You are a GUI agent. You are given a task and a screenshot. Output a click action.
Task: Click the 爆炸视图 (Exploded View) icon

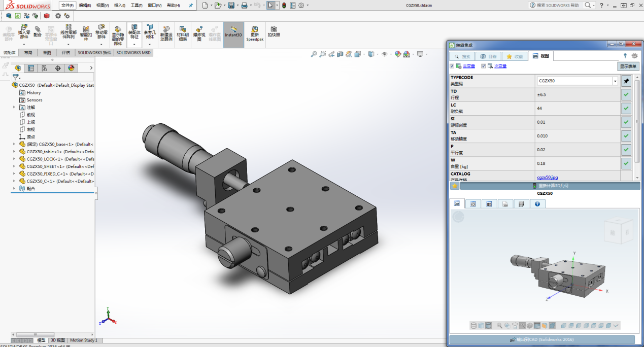199,32
